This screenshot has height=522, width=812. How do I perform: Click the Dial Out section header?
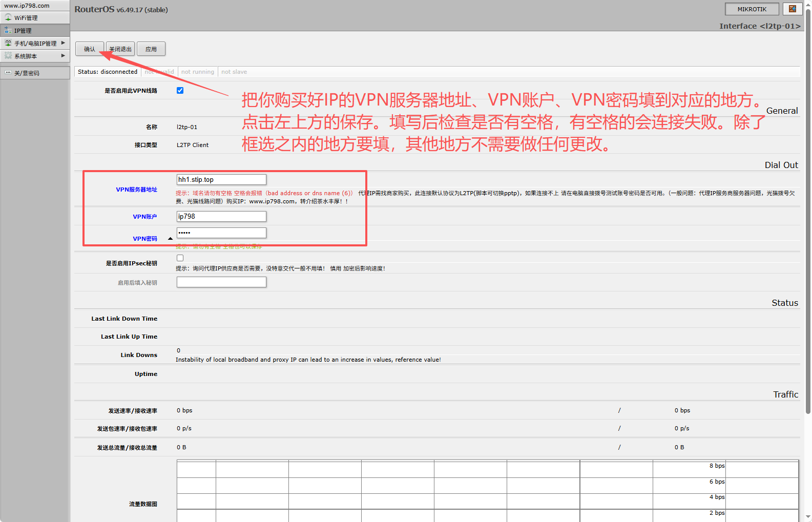pos(781,165)
